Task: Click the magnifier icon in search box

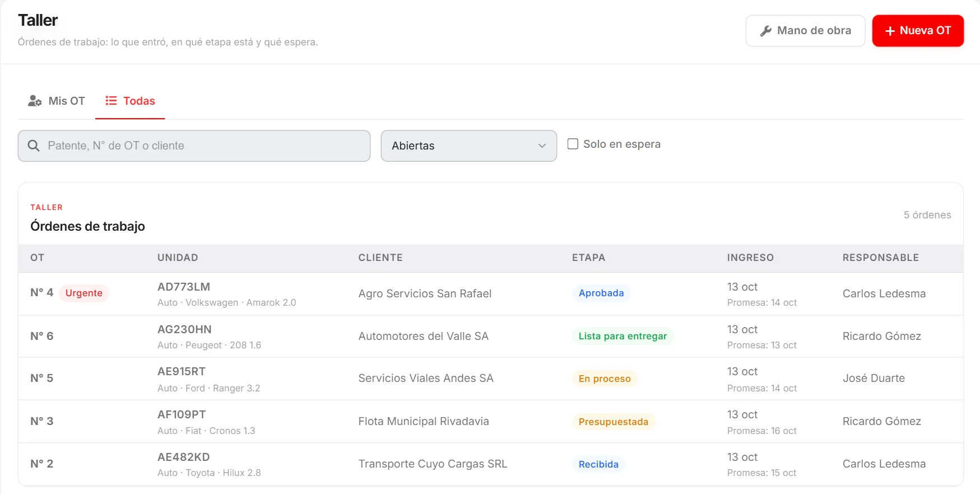Action: point(34,146)
